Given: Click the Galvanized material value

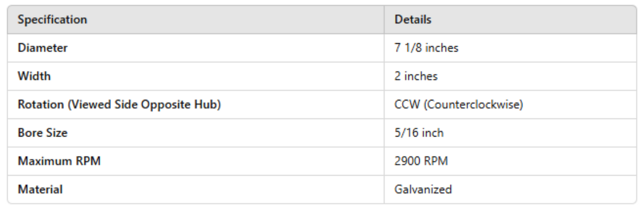Looking at the screenshot, I should tap(423, 189).
